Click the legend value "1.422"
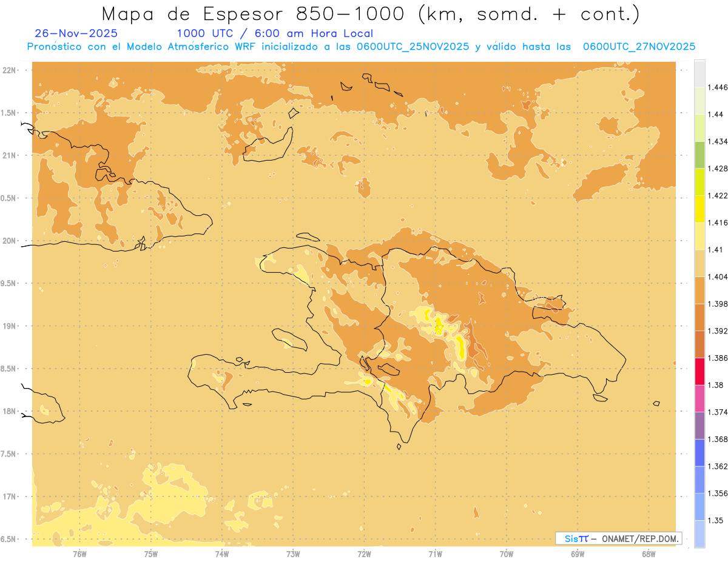728x562 pixels. [717, 195]
